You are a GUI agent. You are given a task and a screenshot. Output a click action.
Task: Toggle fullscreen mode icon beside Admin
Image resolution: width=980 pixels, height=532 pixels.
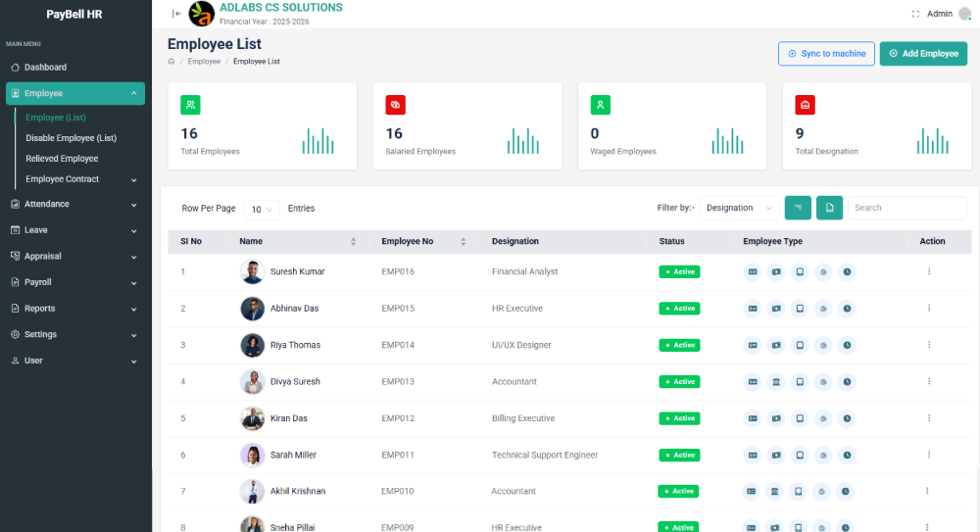[x=915, y=14]
